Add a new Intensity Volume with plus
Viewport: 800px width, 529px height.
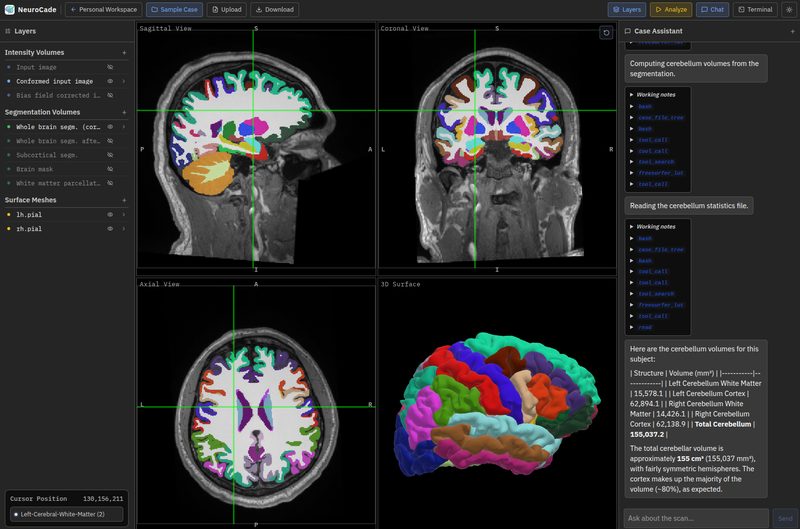click(124, 53)
